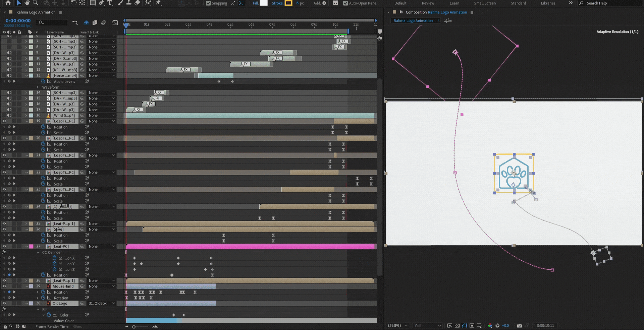Image resolution: width=644 pixels, height=330 pixels.
Task: Expand the Waveform property group
Action: pos(38,87)
